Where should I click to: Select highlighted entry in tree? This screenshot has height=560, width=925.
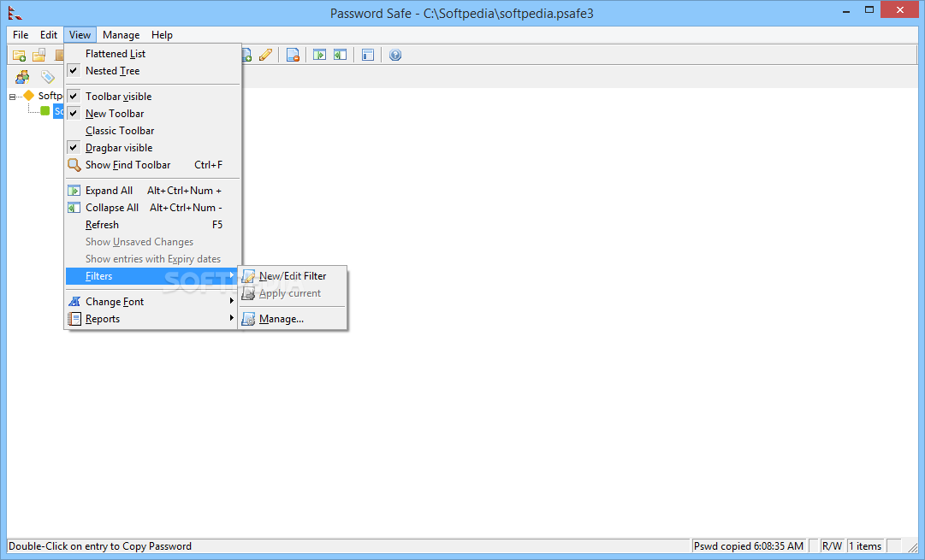tap(58, 111)
